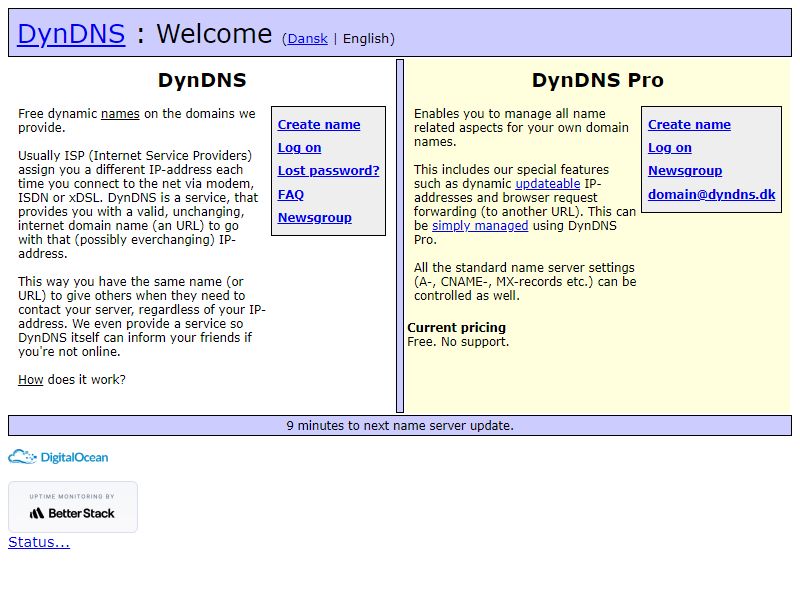Click the 'Free. No support.' text

[458, 342]
